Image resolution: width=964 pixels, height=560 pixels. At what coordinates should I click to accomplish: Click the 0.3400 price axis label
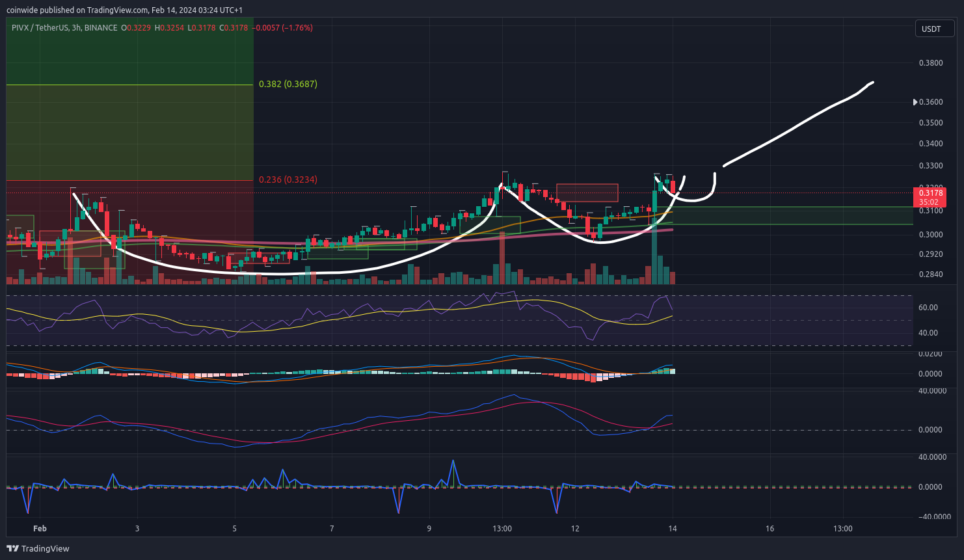930,144
